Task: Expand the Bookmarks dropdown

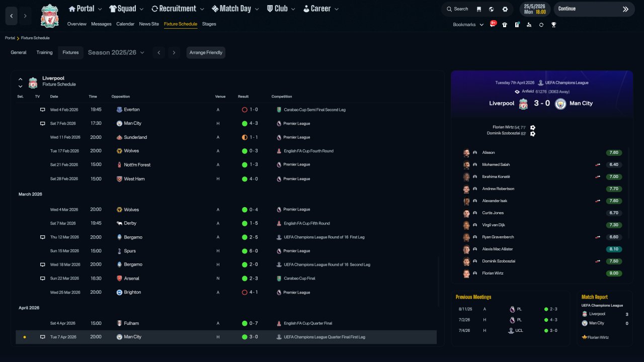Action: (468, 25)
